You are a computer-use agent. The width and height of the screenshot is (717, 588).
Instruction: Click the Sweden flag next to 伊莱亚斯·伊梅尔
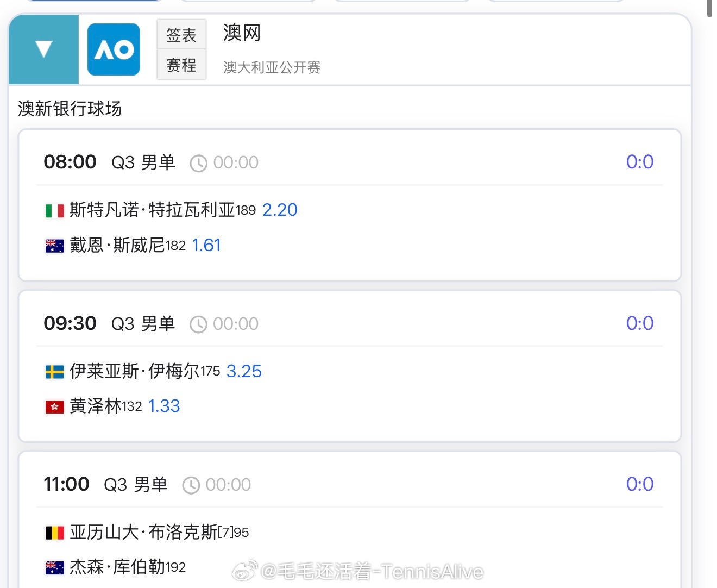[x=54, y=371]
